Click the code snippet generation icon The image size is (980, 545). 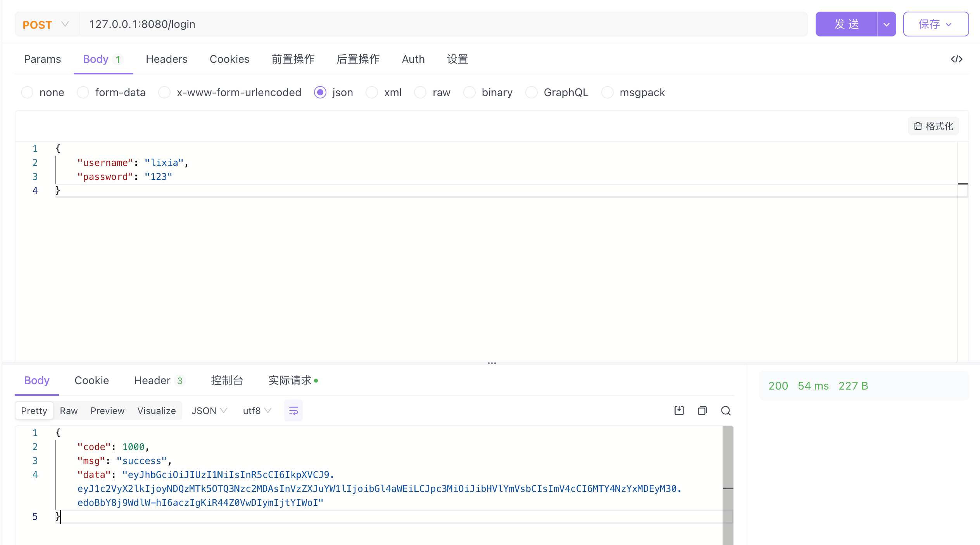[956, 59]
